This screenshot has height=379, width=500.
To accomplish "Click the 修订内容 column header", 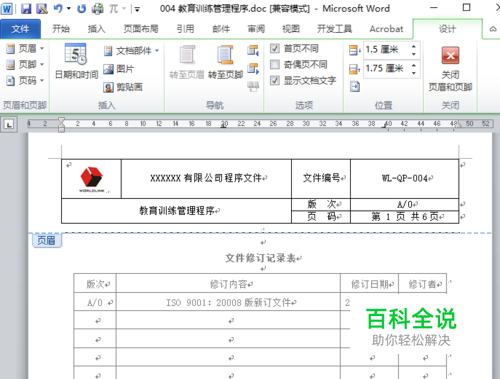I will click(229, 284).
